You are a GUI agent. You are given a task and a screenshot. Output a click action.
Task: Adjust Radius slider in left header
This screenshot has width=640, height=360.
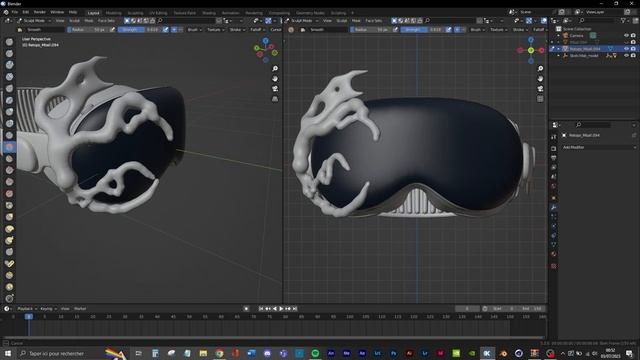87,30
